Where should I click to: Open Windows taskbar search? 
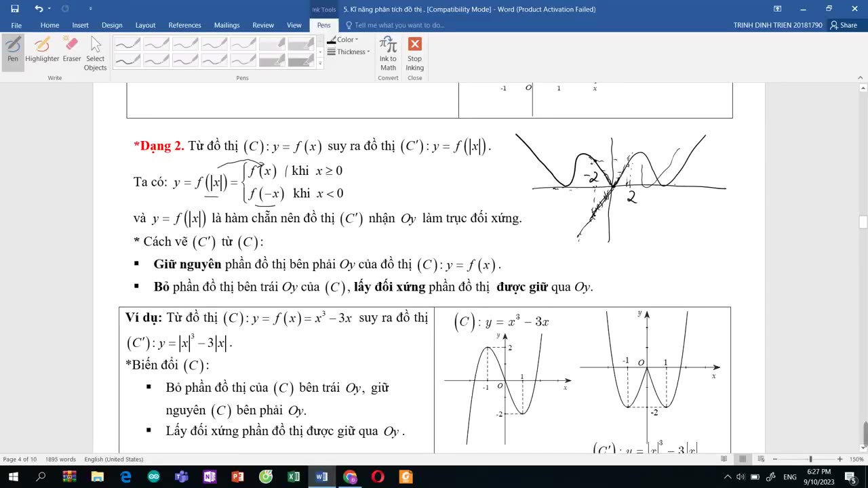[x=41, y=476]
